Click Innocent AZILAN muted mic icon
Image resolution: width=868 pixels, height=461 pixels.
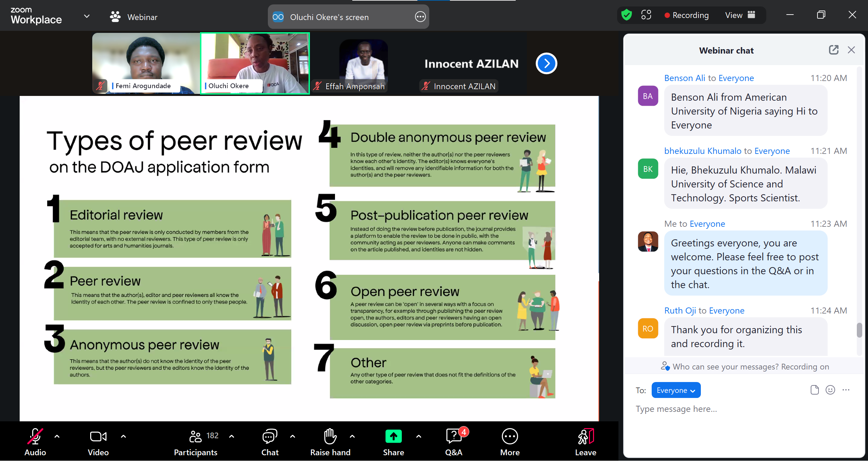pos(426,86)
